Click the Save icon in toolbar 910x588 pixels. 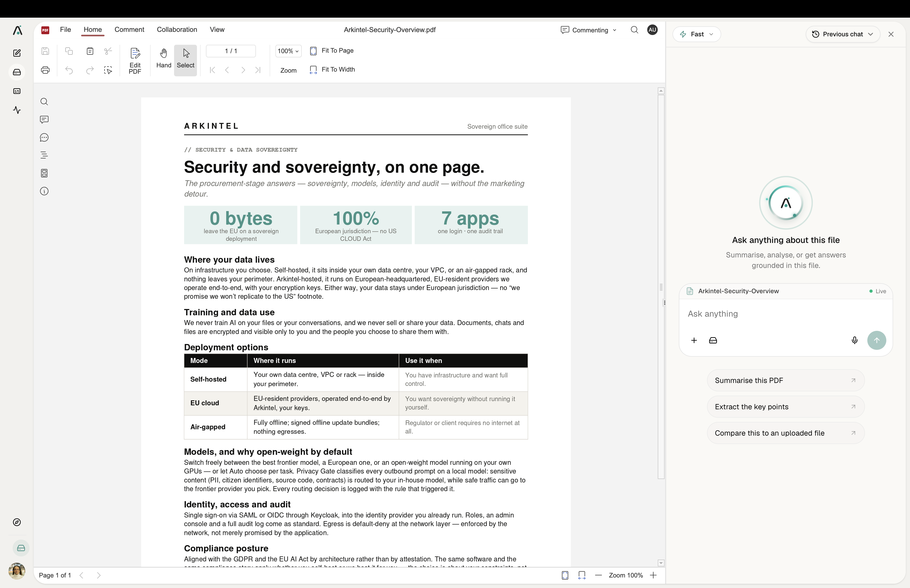pyautogui.click(x=46, y=51)
